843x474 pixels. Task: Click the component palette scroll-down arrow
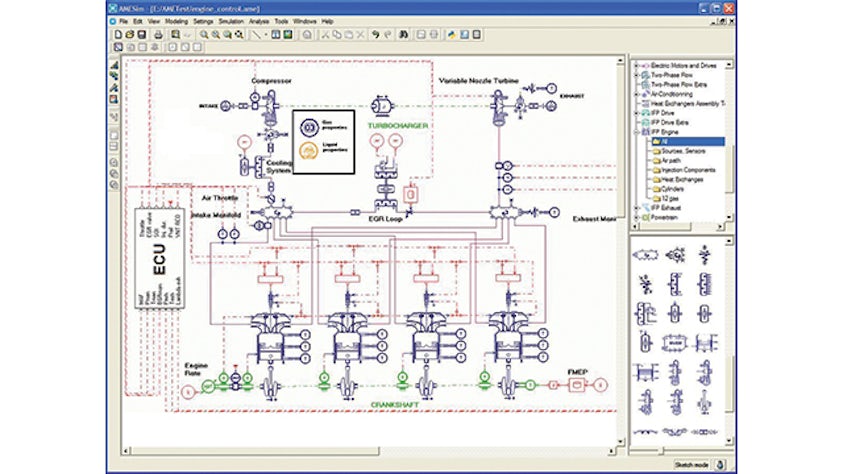729,441
